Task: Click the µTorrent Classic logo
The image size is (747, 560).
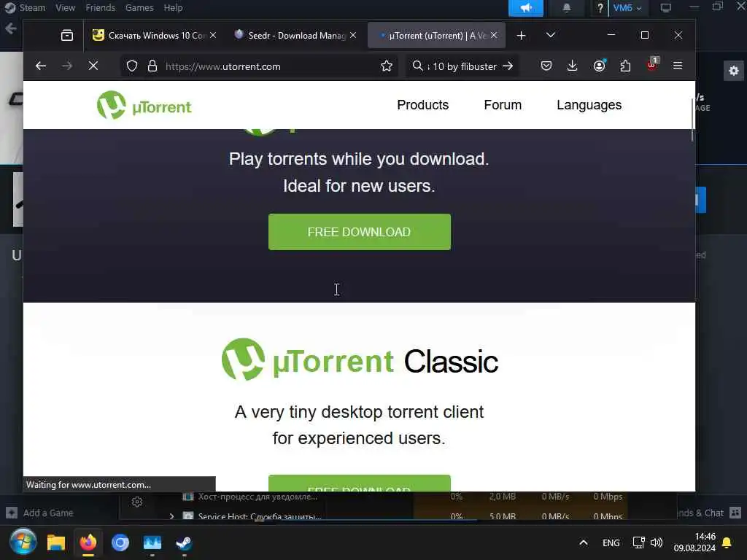Action: pyautogui.click(x=360, y=360)
